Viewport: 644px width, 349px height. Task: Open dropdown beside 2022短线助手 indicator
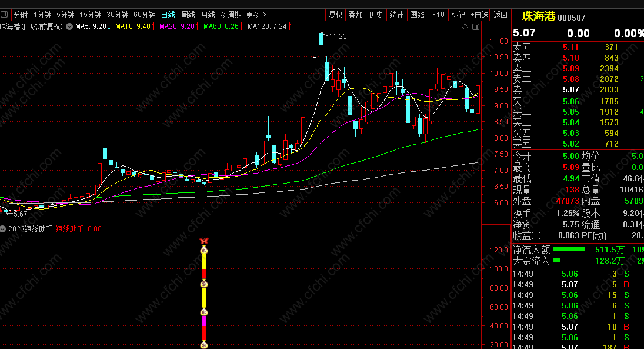coord(3,229)
